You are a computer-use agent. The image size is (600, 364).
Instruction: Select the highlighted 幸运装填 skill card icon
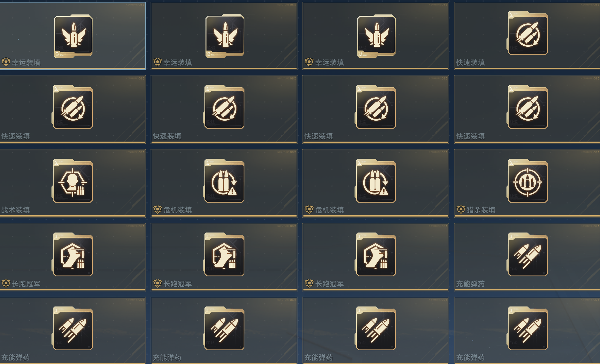point(73,36)
